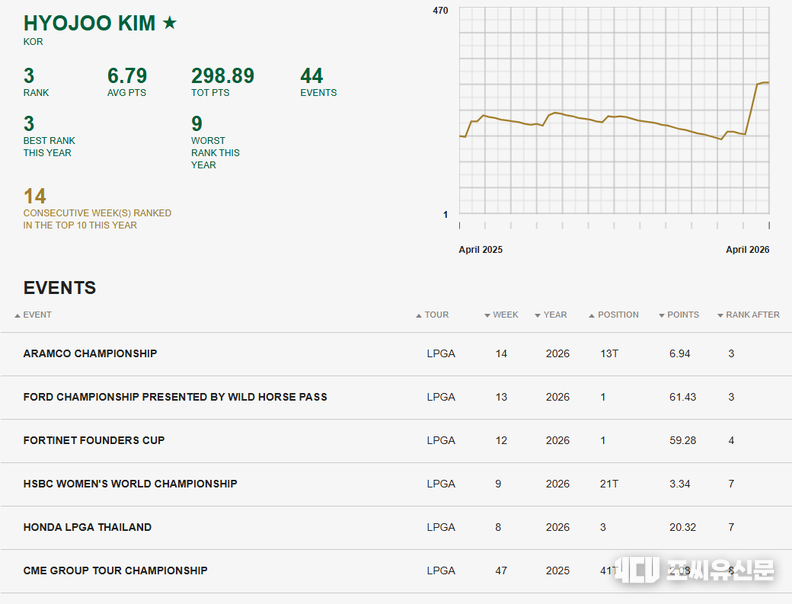
Task: Open HSBC Women's World Championship event
Action: click(130, 484)
